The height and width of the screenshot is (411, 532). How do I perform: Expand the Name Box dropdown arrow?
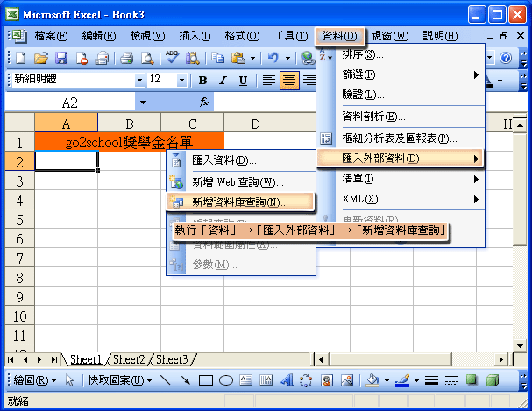pos(144,103)
